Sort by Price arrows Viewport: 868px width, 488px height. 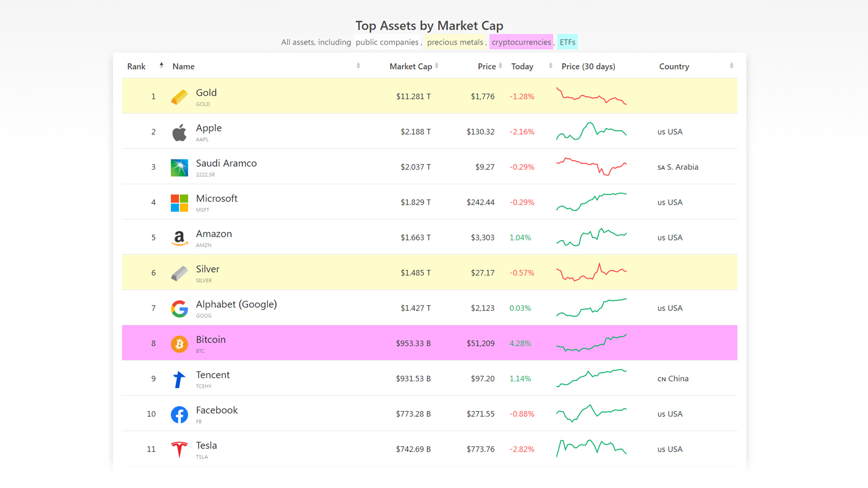pos(500,66)
